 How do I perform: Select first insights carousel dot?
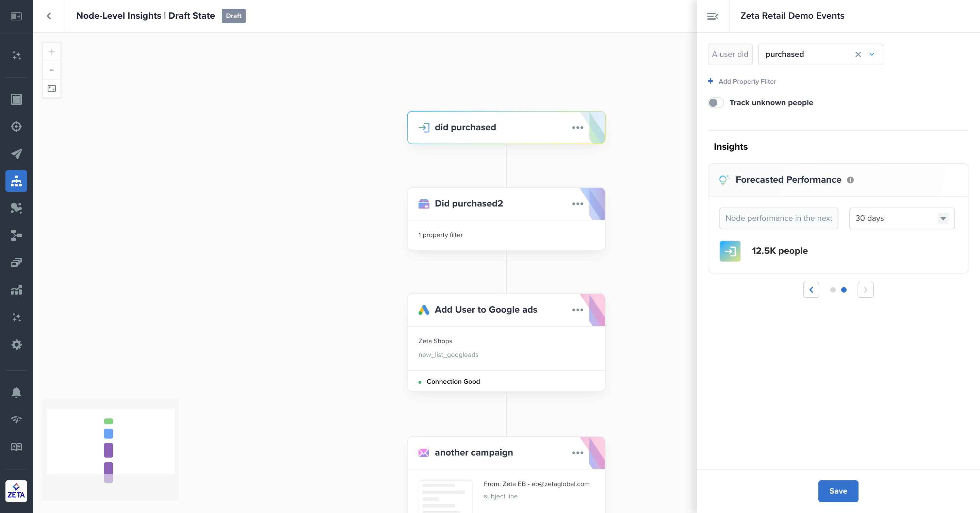(833, 290)
